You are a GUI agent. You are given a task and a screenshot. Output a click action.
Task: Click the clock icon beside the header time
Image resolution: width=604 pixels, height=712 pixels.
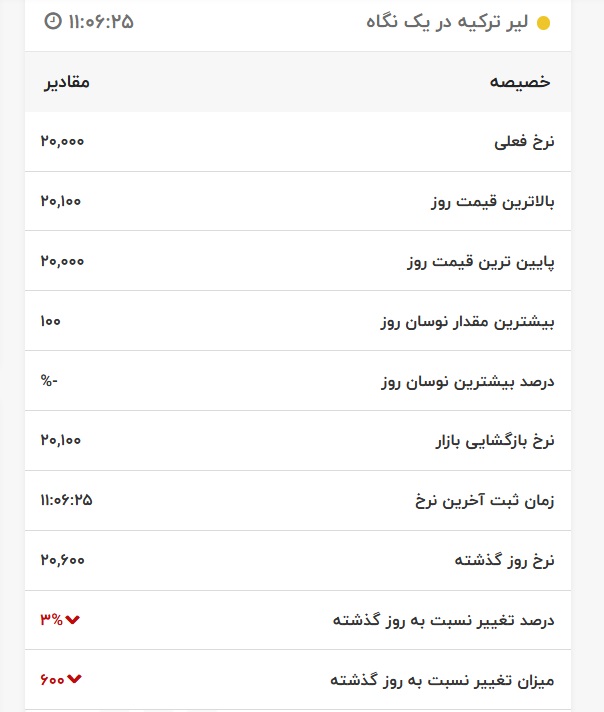click(53, 21)
